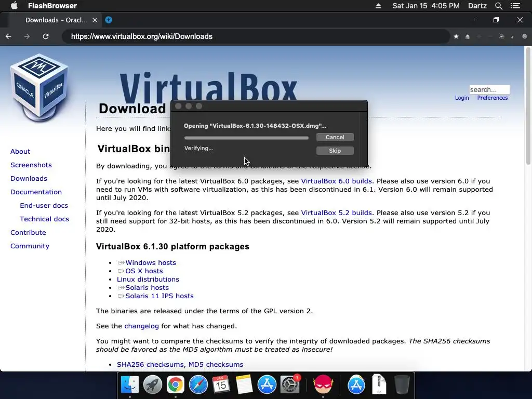
Task: Open the Preferences link
Action: coord(493,98)
